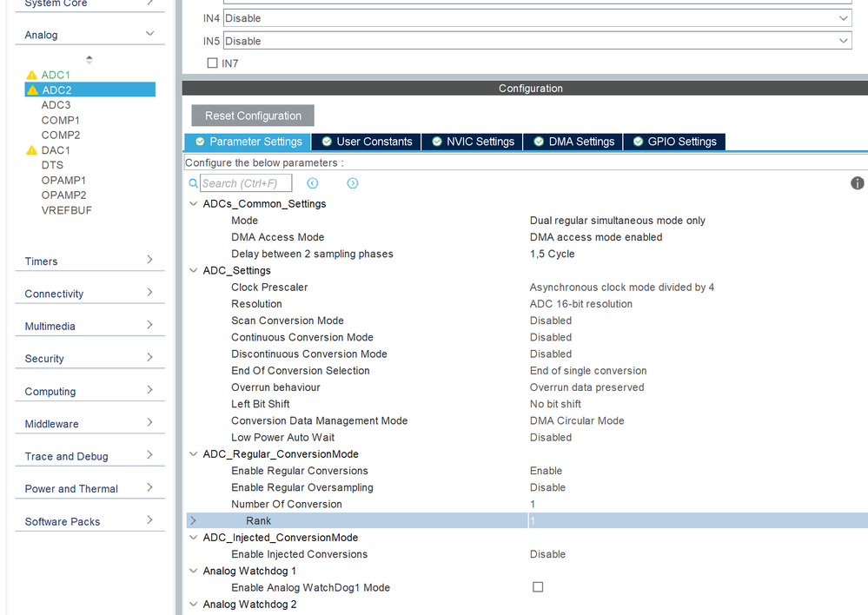Focus the Search (Ctrl+F) field

[246, 183]
